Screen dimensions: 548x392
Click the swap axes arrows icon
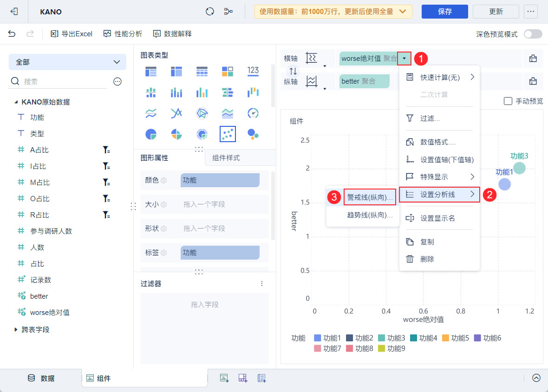(x=293, y=71)
